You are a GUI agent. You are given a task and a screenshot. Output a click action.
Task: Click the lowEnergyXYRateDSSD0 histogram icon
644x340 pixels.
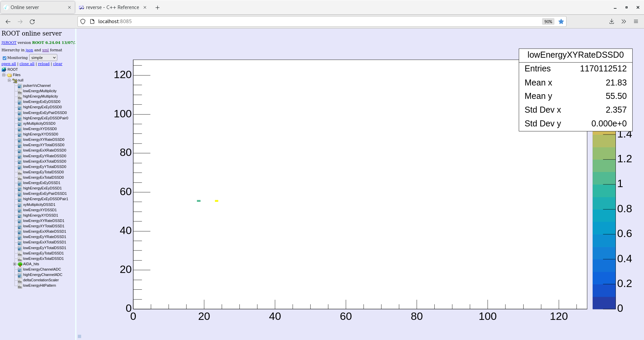pos(20,140)
